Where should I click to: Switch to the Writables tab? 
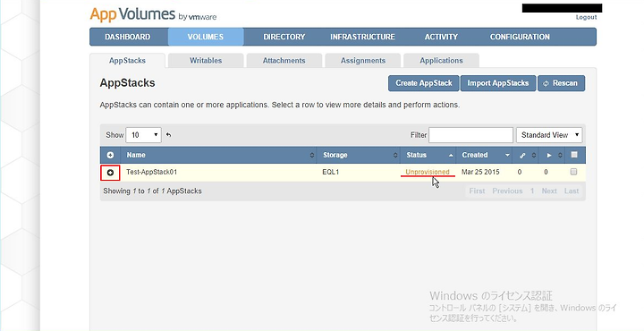tap(206, 60)
